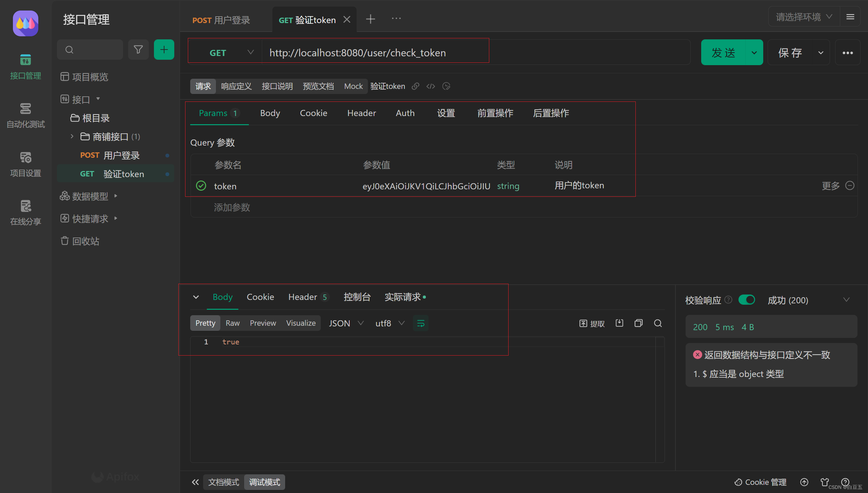Toggle the response word wrap icon
The width and height of the screenshot is (868, 493).
click(x=420, y=323)
